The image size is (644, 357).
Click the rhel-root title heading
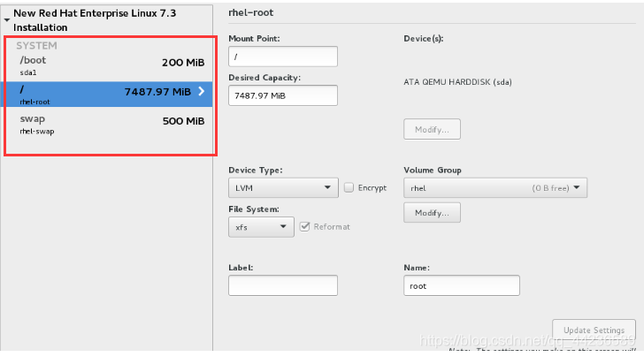[251, 12]
